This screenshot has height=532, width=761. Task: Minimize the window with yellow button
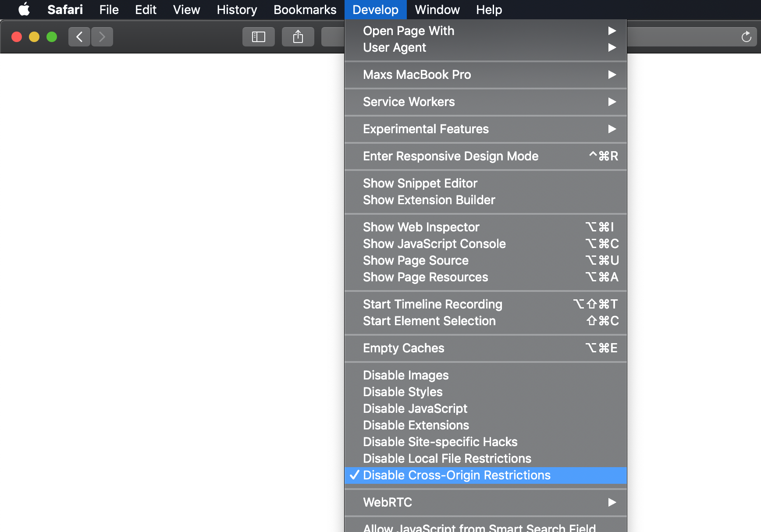(x=34, y=37)
